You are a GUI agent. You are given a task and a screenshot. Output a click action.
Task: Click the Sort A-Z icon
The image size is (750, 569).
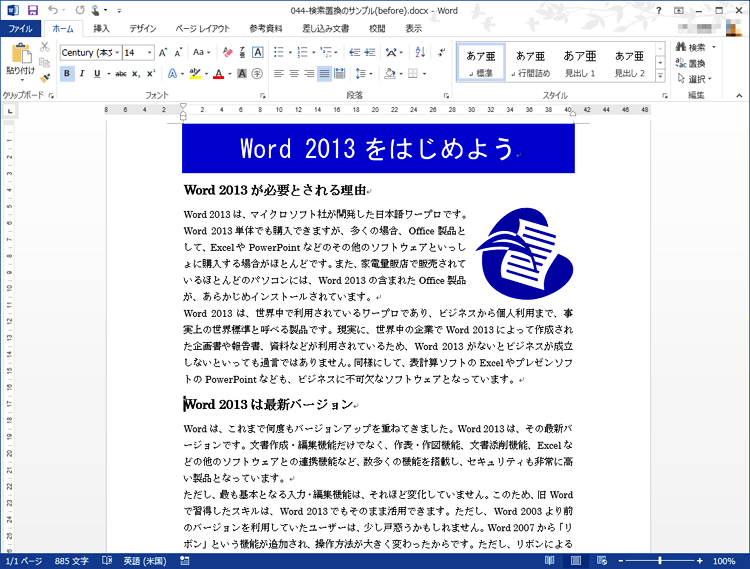(420, 53)
